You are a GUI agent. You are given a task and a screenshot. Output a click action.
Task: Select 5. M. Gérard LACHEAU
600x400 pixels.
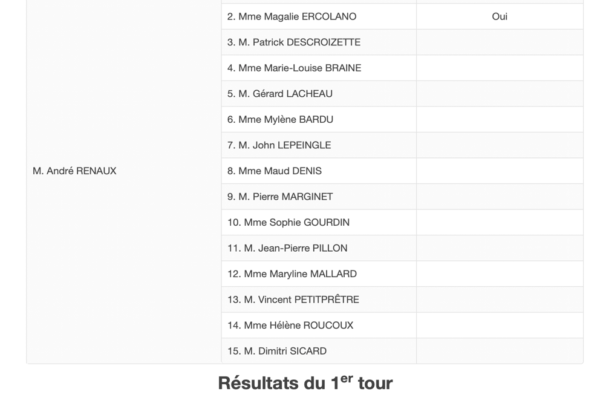pos(280,93)
